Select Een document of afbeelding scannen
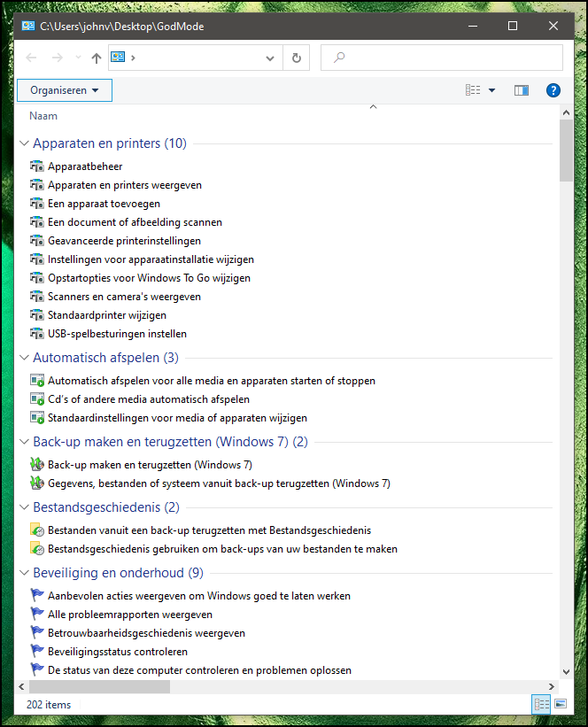 pyautogui.click(x=135, y=222)
